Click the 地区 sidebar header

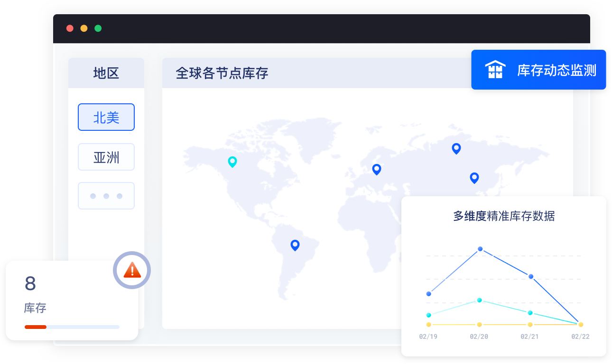[x=106, y=73]
